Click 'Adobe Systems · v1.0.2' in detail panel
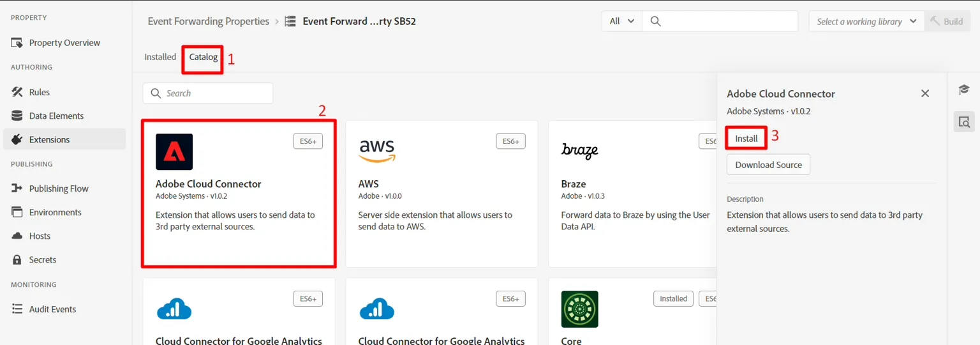 (769, 111)
